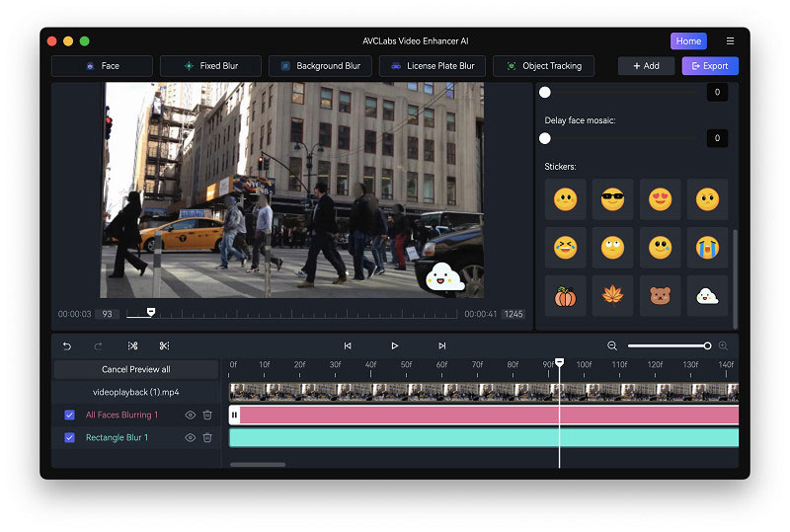Jump to the previous frame
Image resolution: width=790 pixels, height=532 pixels.
click(x=348, y=345)
